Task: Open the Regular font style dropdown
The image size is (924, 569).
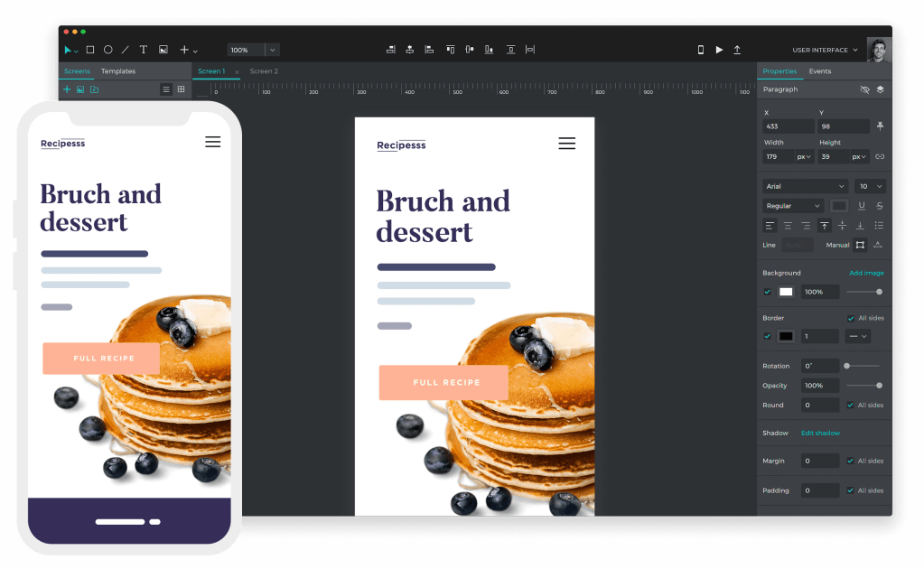Action: click(x=793, y=206)
